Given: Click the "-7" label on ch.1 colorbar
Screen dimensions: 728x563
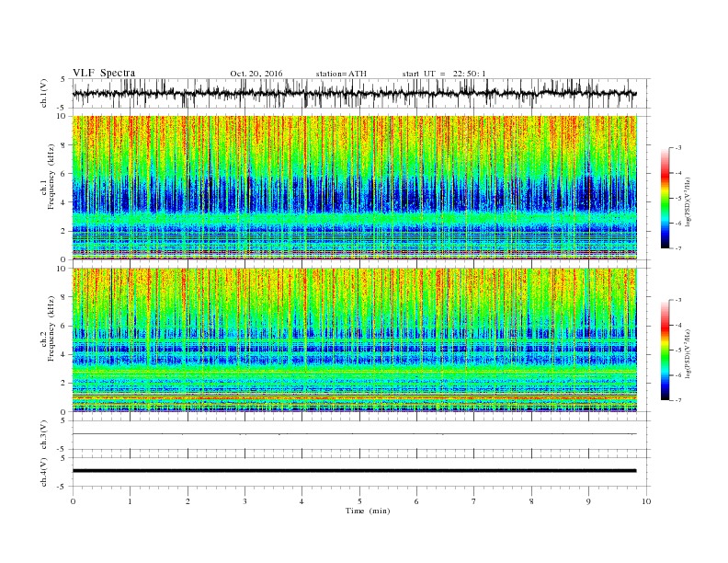Looking at the screenshot, I should coord(677,248).
